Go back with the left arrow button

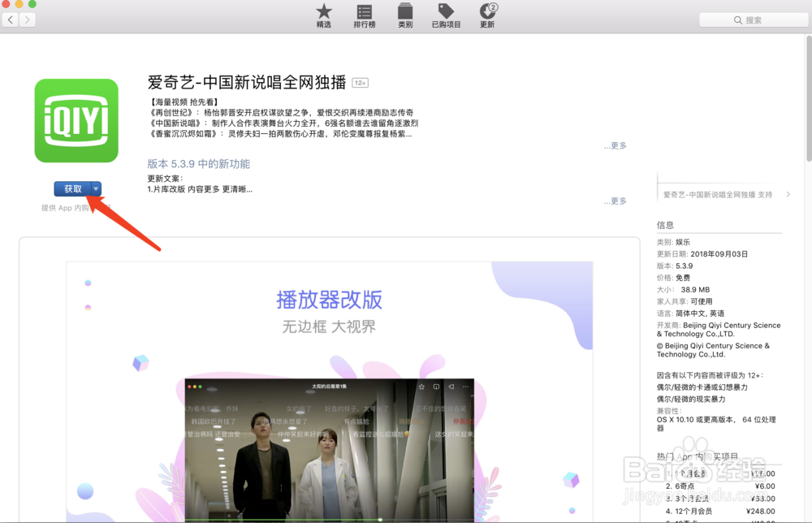click(11, 20)
